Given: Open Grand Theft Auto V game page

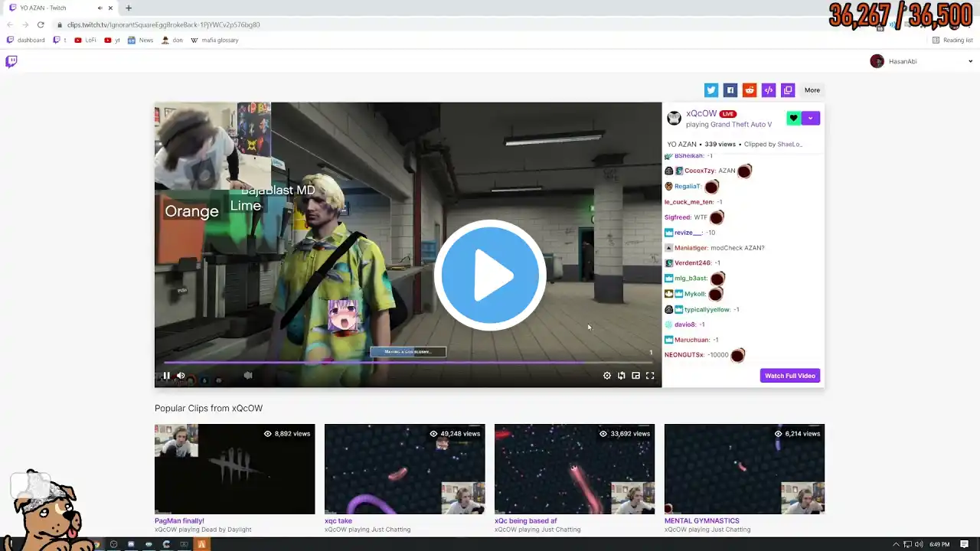Looking at the screenshot, I should pyautogui.click(x=740, y=125).
